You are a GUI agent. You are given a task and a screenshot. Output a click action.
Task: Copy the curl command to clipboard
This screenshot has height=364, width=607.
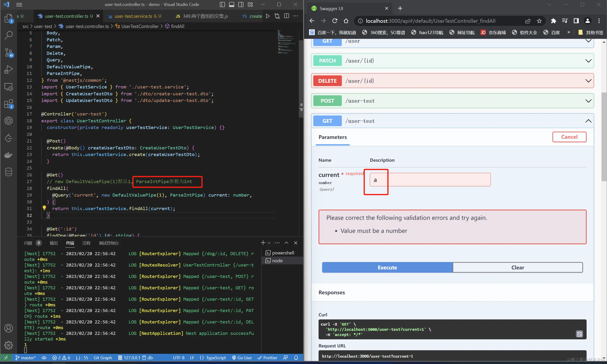click(x=579, y=334)
